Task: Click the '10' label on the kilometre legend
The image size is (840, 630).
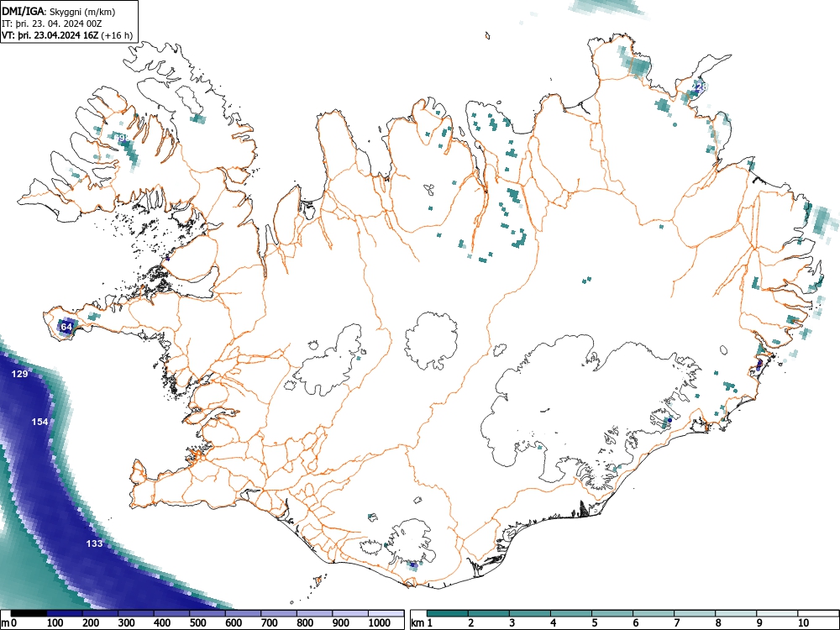Action: click(x=803, y=623)
